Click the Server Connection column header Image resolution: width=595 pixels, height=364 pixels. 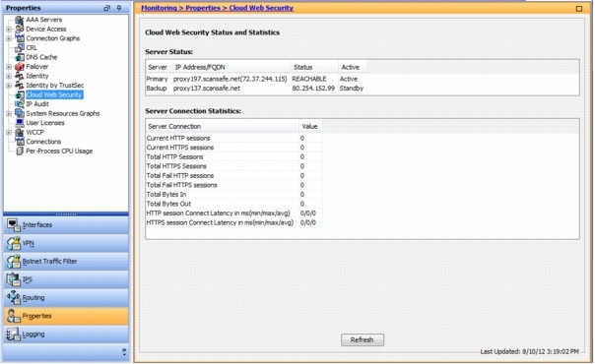[x=222, y=126]
